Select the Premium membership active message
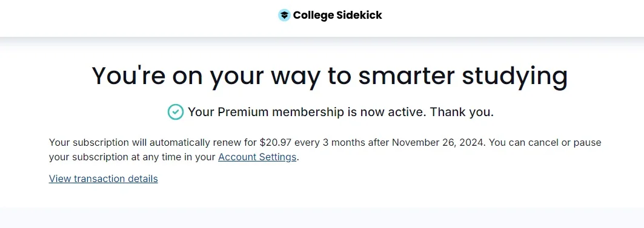The image size is (644, 228). point(341,112)
